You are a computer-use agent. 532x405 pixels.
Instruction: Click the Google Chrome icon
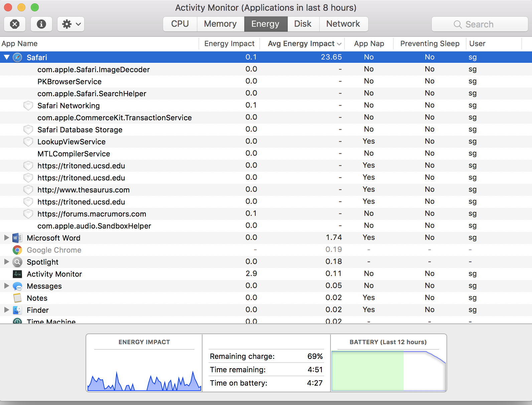tap(17, 250)
